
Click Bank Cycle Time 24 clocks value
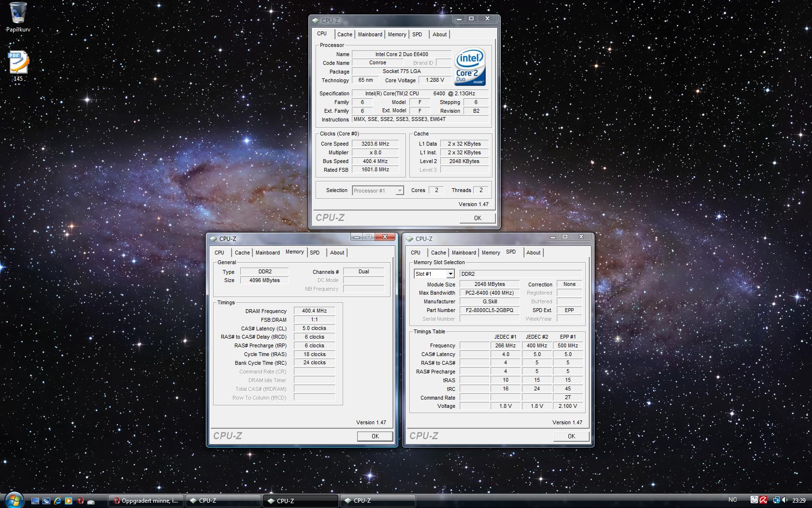pyautogui.click(x=314, y=363)
